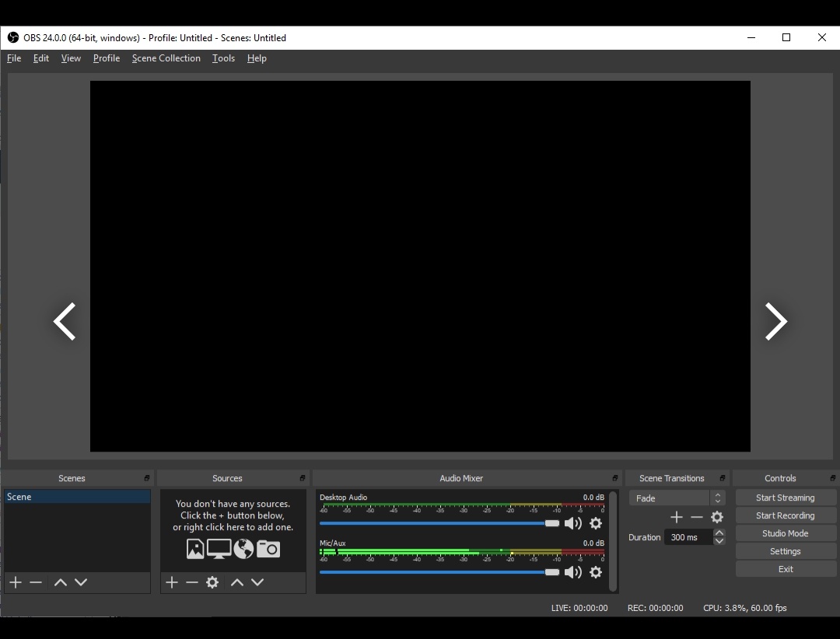
Task: Remove the selected scene with the minus icon
Action: [x=36, y=582]
